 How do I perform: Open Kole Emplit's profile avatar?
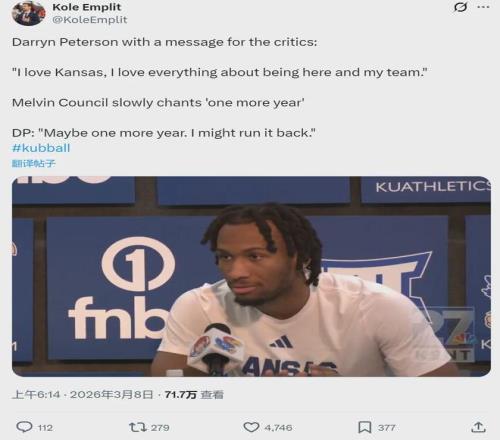pyautogui.click(x=28, y=13)
